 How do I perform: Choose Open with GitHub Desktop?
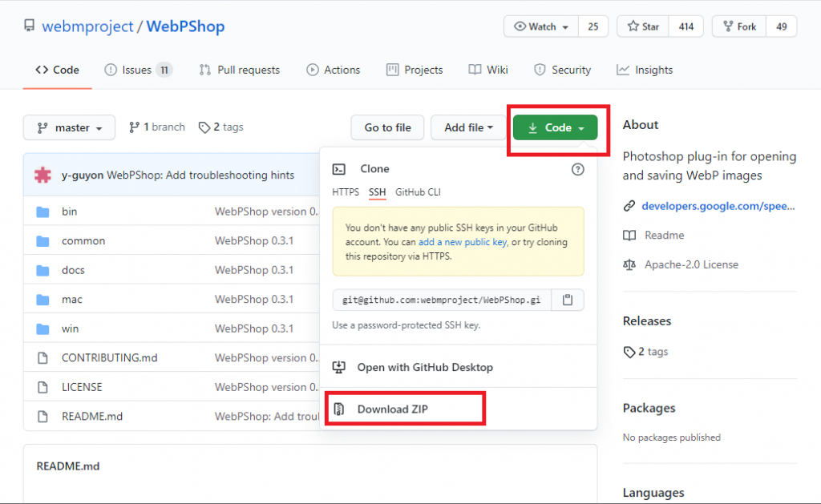tap(425, 367)
